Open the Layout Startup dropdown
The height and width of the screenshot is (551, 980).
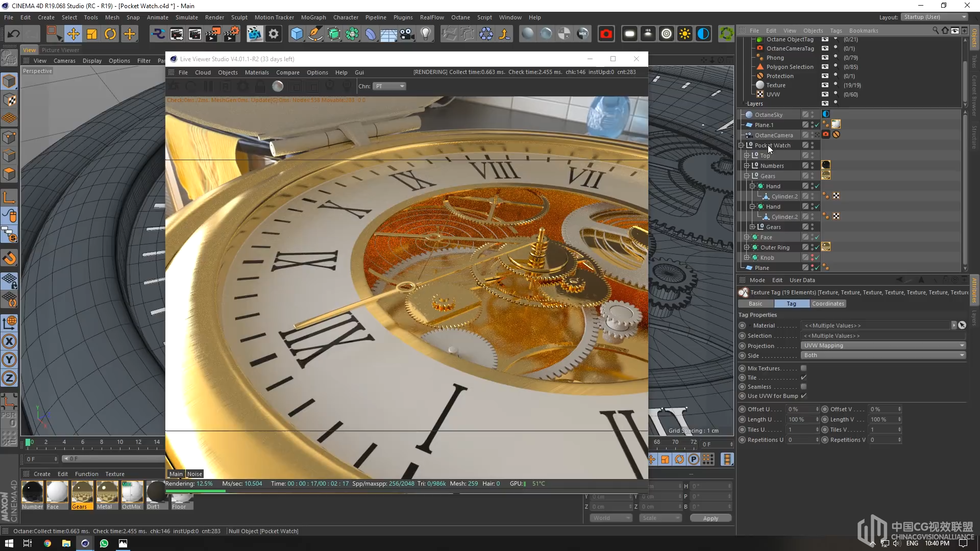pyautogui.click(x=935, y=17)
